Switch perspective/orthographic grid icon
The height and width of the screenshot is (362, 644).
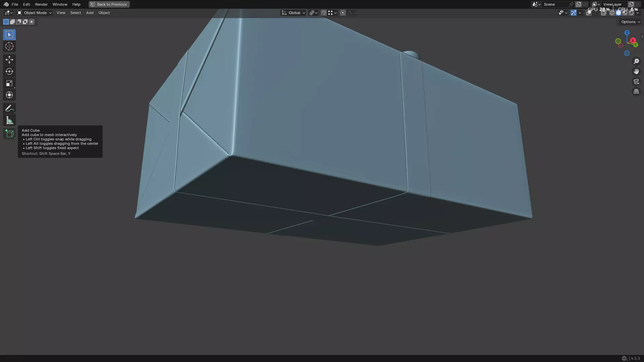pyautogui.click(x=636, y=92)
